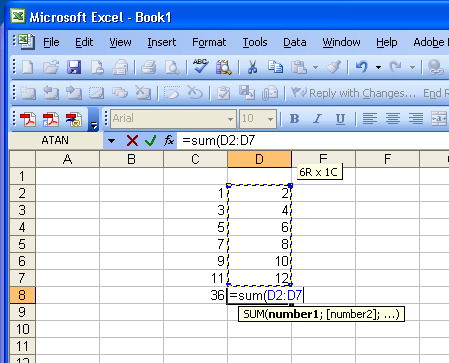Viewport: 449px width, 363px height.
Task: Click cell D7 showing 12
Action: pyautogui.click(x=259, y=278)
